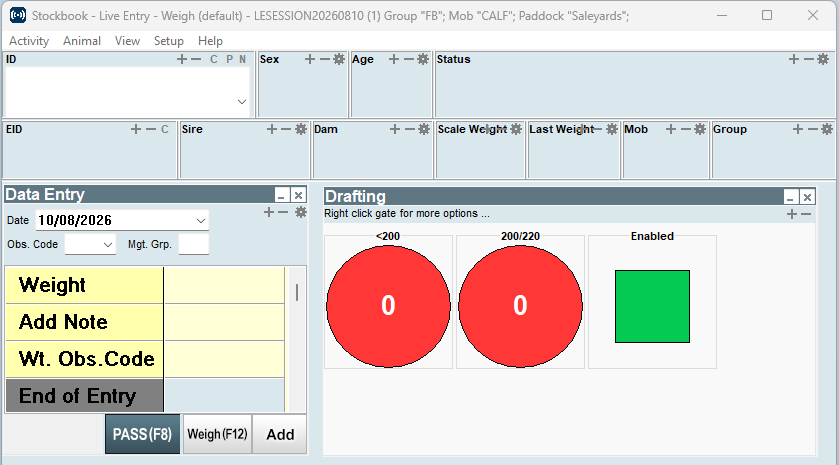Screen dimensions: 839x465
Task: Click the Weigh (F12) button
Action: coord(217,434)
